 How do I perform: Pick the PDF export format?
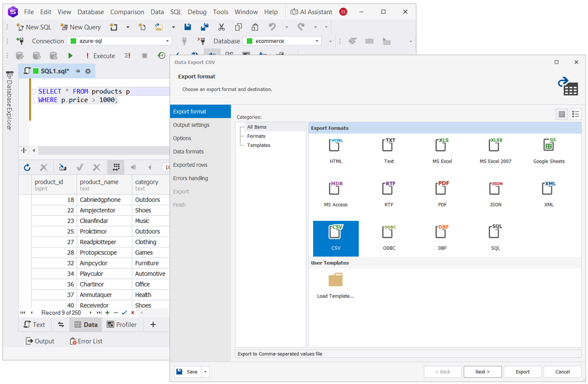tap(442, 194)
